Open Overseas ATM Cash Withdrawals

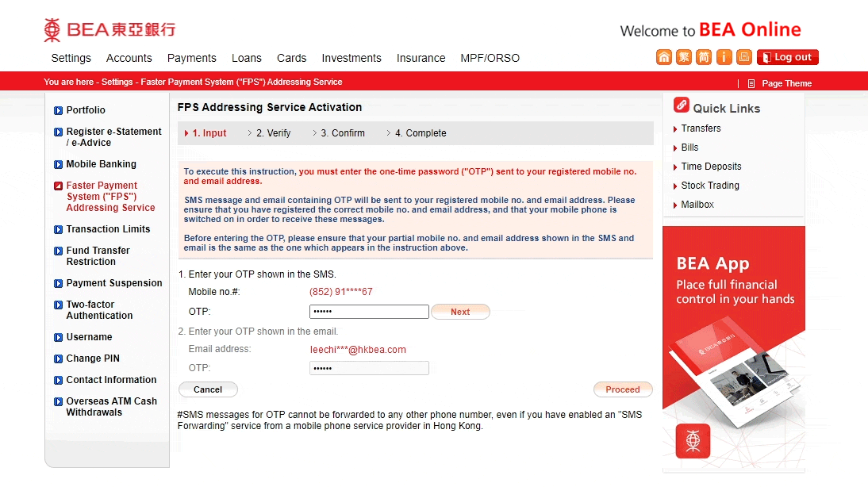111,407
